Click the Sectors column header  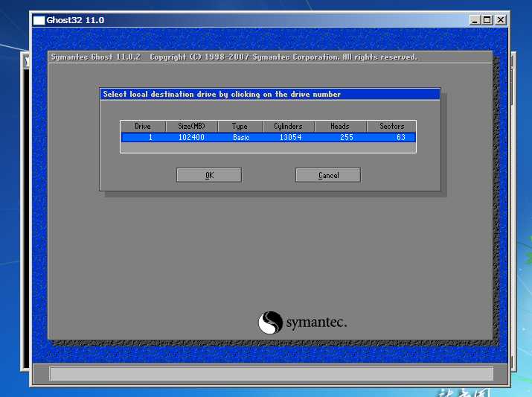[x=391, y=126]
